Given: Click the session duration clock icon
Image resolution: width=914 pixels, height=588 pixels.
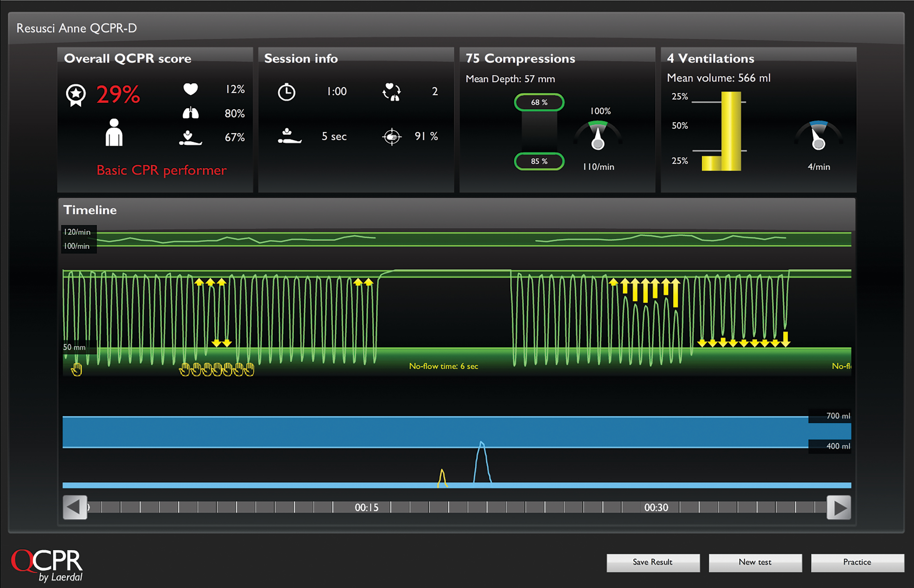Looking at the screenshot, I should click(x=286, y=92).
